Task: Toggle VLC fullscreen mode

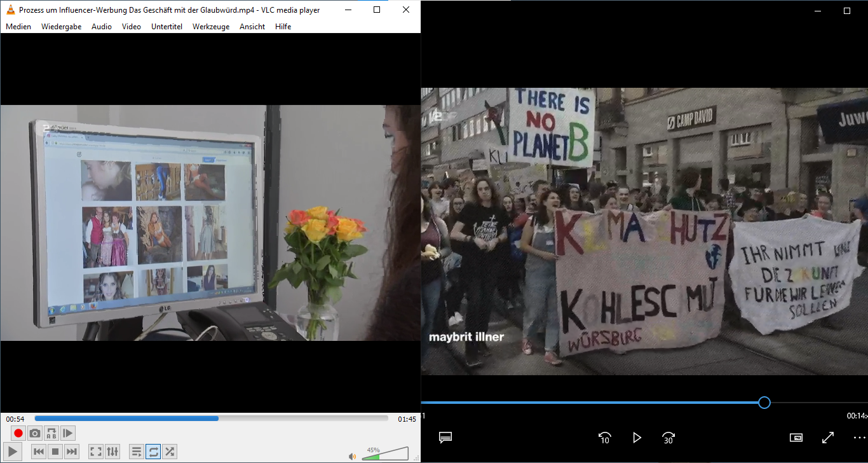Action: click(x=96, y=452)
